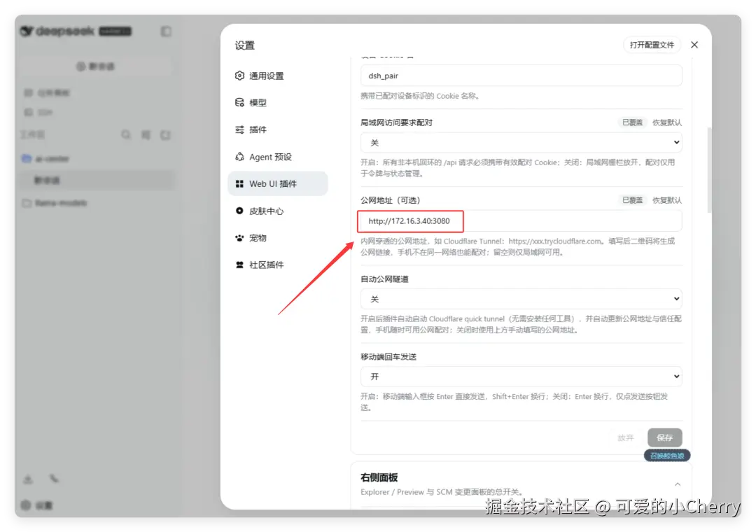Click the new chat button in main window
Screen dimensions: 756x532
(x=95, y=66)
